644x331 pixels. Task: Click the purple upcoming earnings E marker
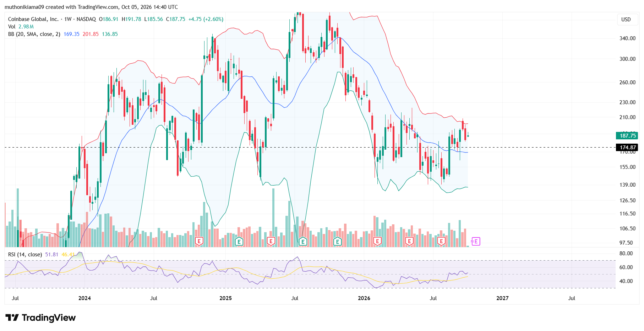[476, 242]
